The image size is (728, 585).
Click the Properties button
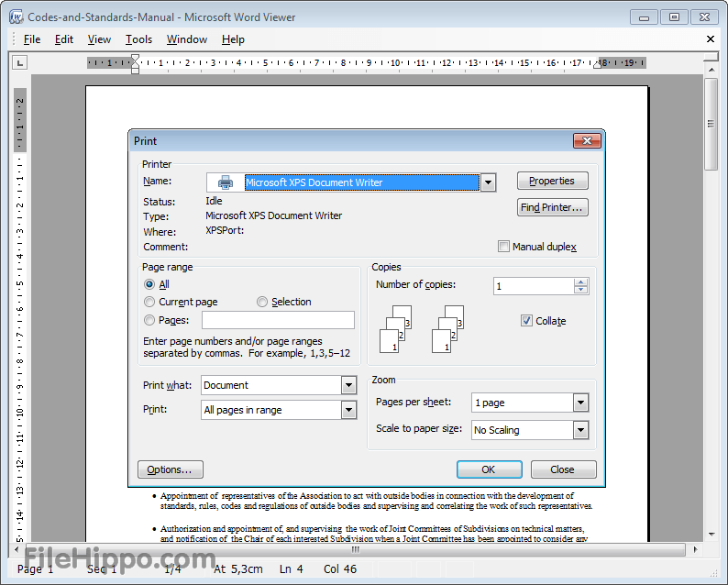[553, 181]
